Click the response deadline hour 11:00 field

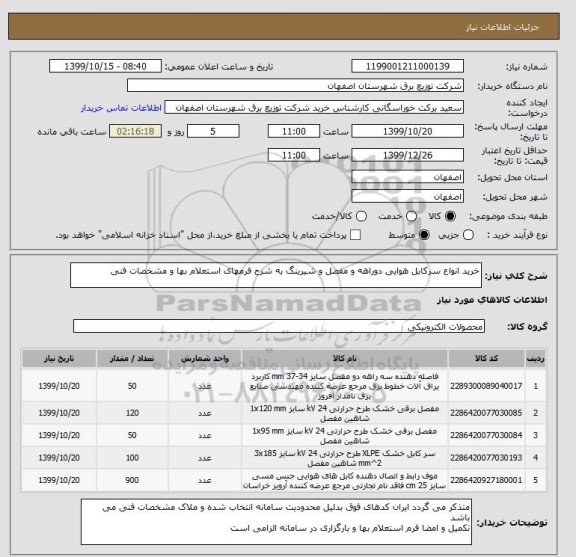pyautogui.click(x=294, y=132)
